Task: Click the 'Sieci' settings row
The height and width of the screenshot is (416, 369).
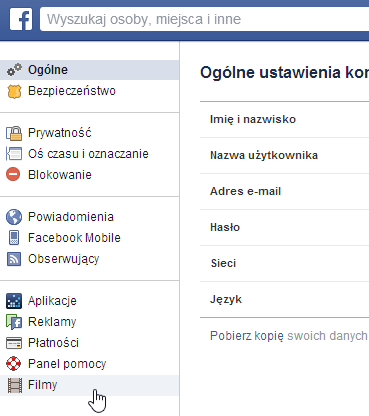Action: tap(284, 263)
